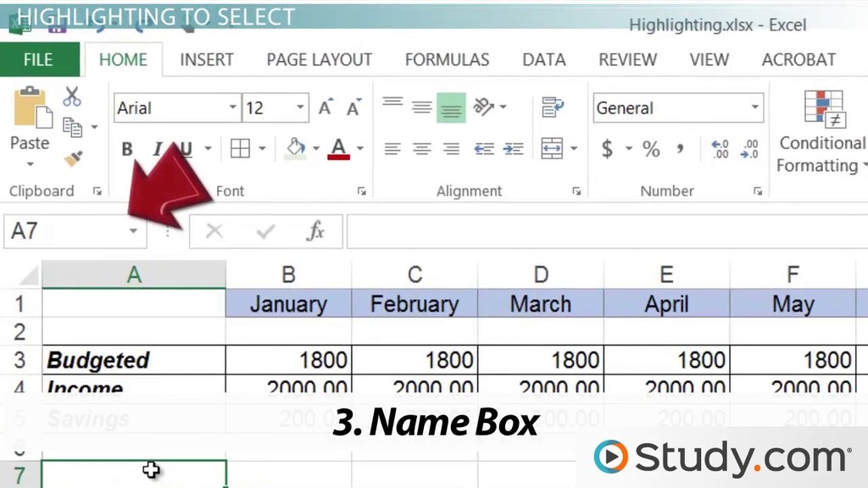Click the Merge and Center icon

552,148
